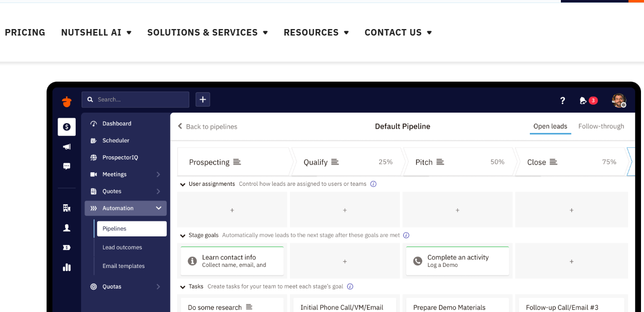Select Lead outcomes in sidebar
The height and width of the screenshot is (312, 644).
click(x=122, y=247)
